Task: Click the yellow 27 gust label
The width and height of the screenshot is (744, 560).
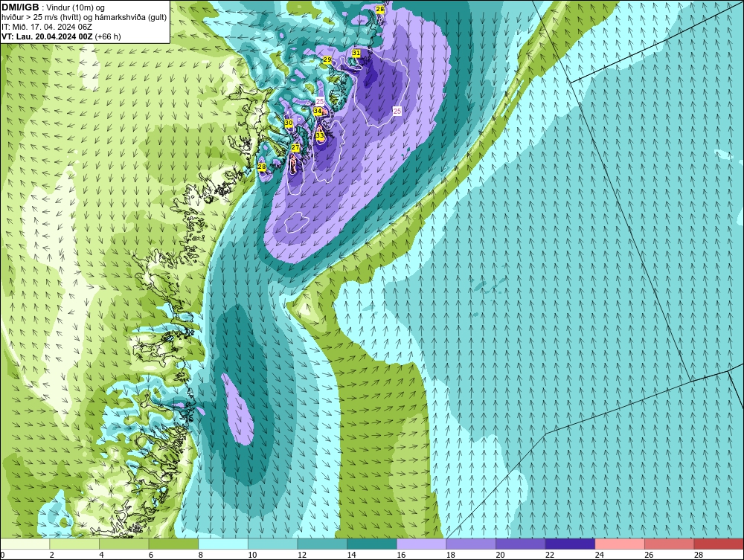Action: point(295,147)
